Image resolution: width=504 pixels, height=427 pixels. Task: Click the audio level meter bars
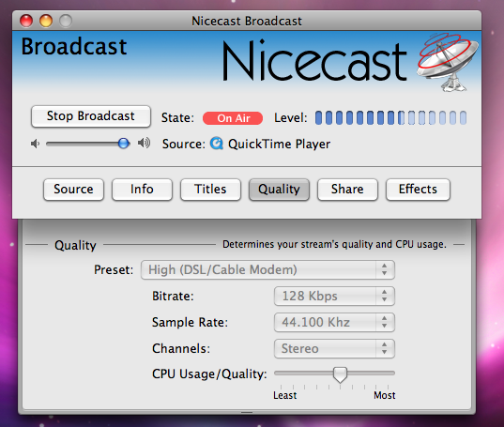click(390, 118)
